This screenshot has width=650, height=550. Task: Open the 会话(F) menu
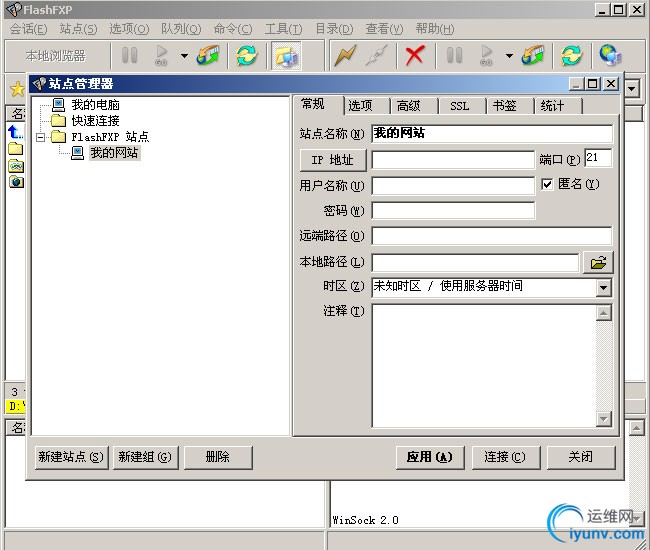29,29
